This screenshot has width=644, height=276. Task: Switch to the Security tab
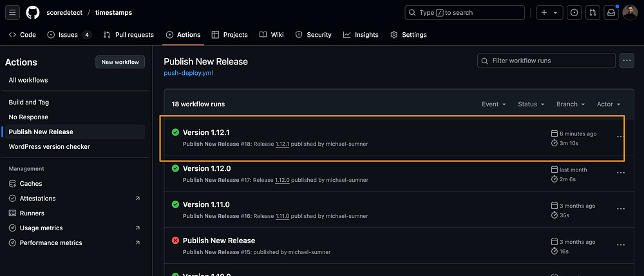(314, 35)
